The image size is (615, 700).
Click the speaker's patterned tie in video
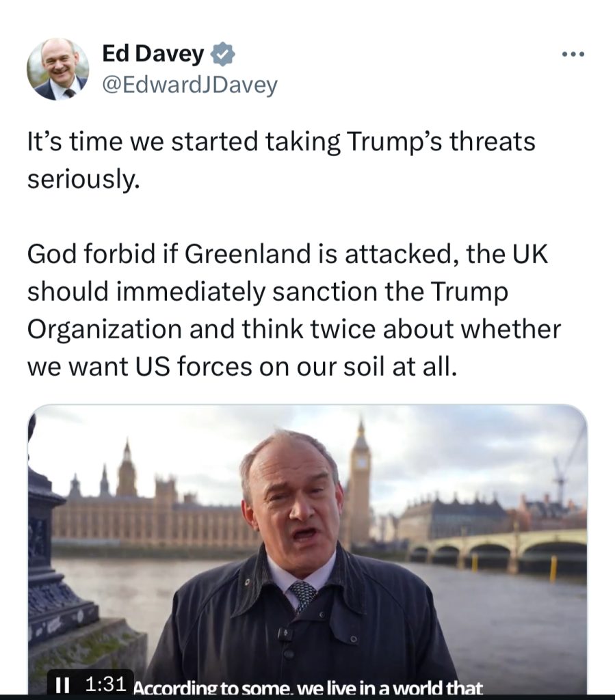click(x=303, y=595)
